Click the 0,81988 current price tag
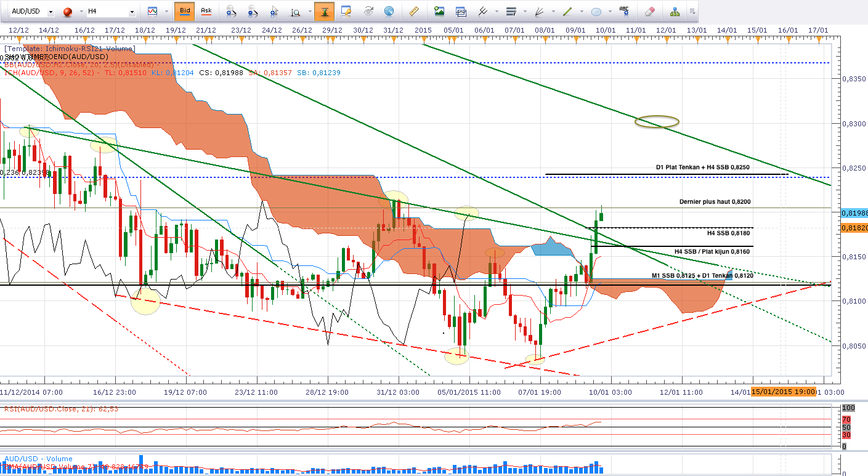The width and height of the screenshot is (868, 476). (853, 212)
